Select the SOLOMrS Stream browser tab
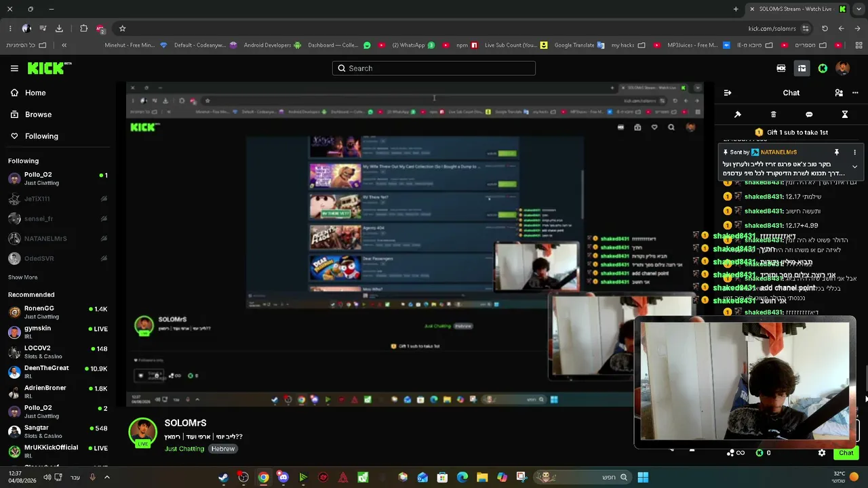Viewport: 868px width, 488px height. tap(797, 9)
